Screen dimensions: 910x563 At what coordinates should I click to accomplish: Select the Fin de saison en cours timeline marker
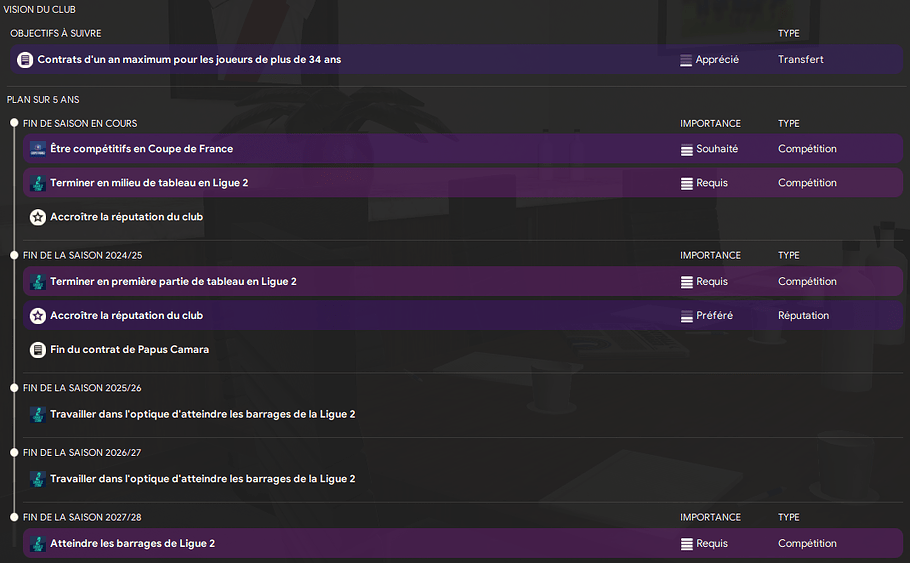click(x=15, y=123)
